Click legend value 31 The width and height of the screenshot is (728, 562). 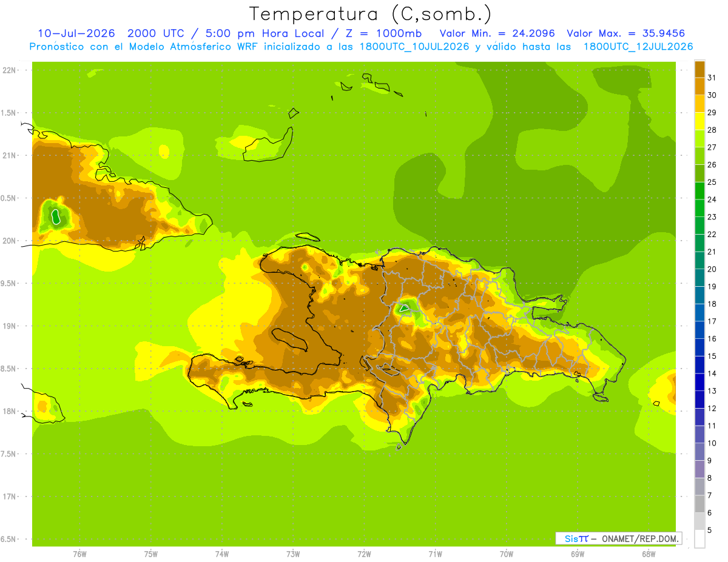pos(712,77)
